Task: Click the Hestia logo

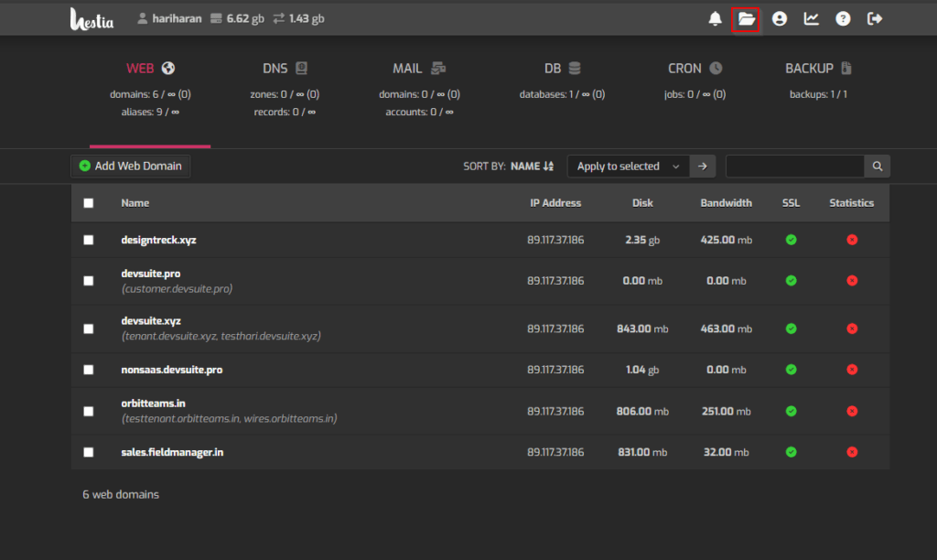Action: (x=92, y=19)
